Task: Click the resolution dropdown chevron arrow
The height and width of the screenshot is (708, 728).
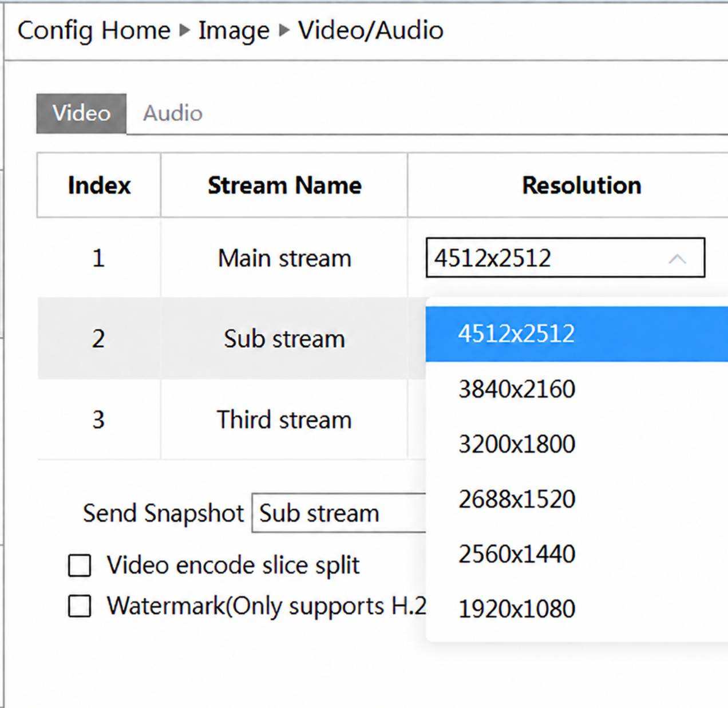Action: [x=677, y=259]
